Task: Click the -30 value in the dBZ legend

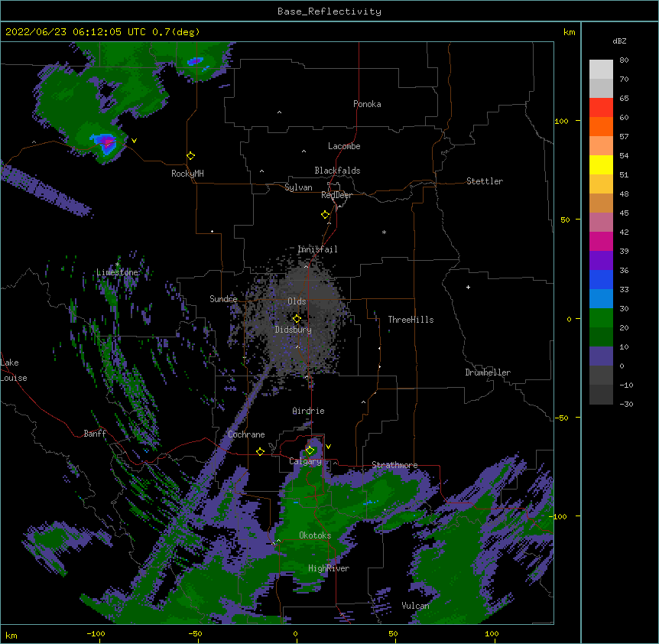Action: [x=626, y=404]
